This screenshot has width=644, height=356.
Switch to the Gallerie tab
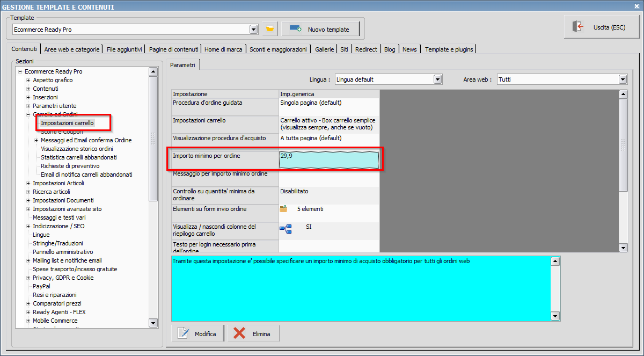[325, 49]
